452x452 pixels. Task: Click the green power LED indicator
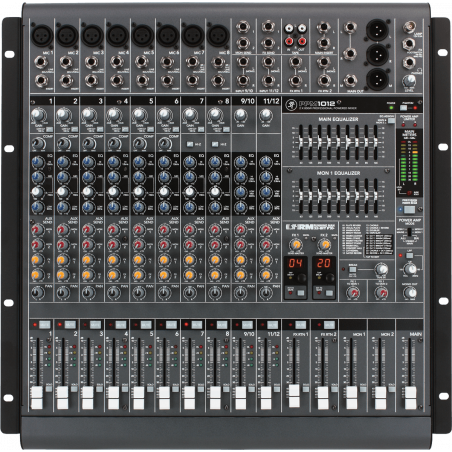(x=391, y=108)
